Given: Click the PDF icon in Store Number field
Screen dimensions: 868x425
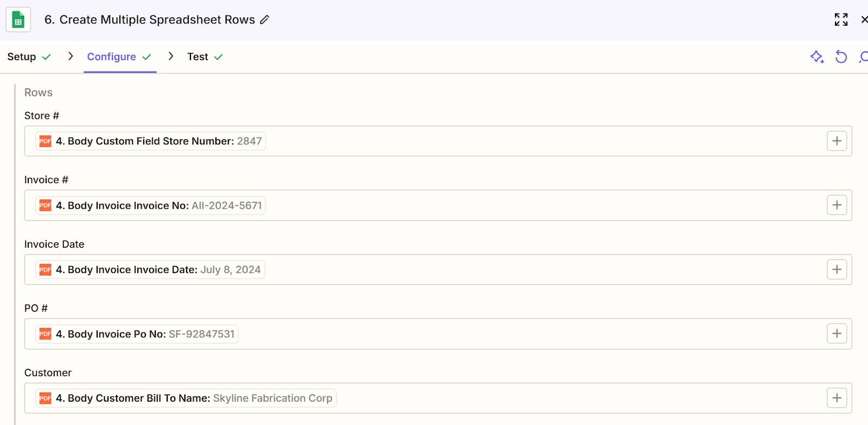Looking at the screenshot, I should [x=44, y=141].
